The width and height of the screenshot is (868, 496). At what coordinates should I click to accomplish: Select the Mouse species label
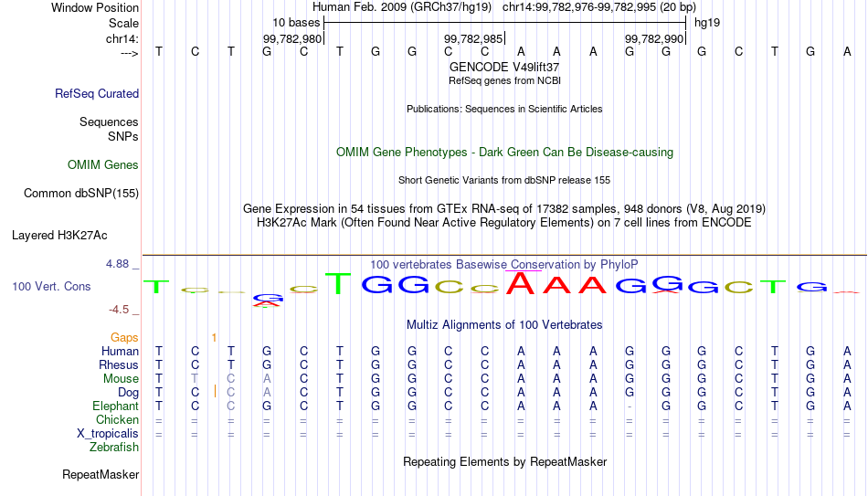[x=121, y=379]
